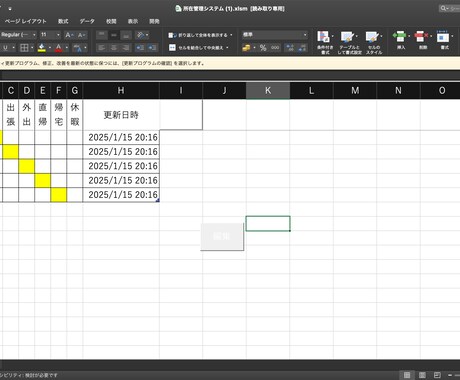This screenshot has height=380, width=460.
Task: Increase the cell indent
Action: pos(152,48)
